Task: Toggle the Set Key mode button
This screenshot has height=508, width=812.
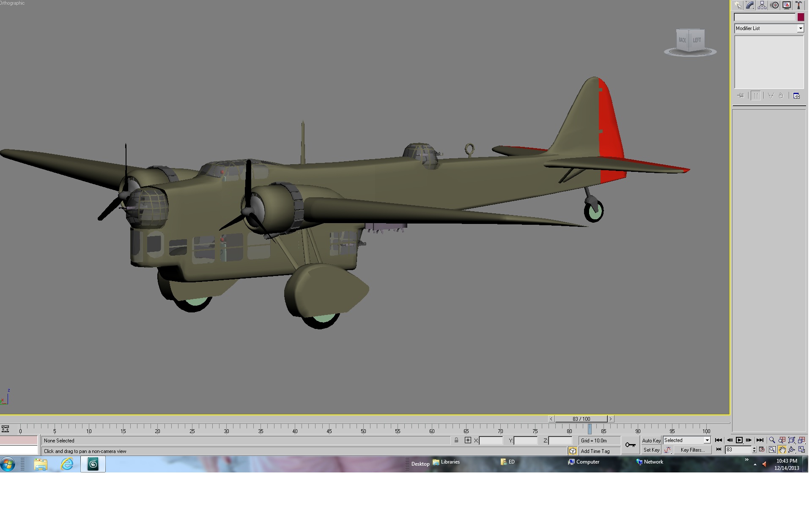Action: (651, 450)
